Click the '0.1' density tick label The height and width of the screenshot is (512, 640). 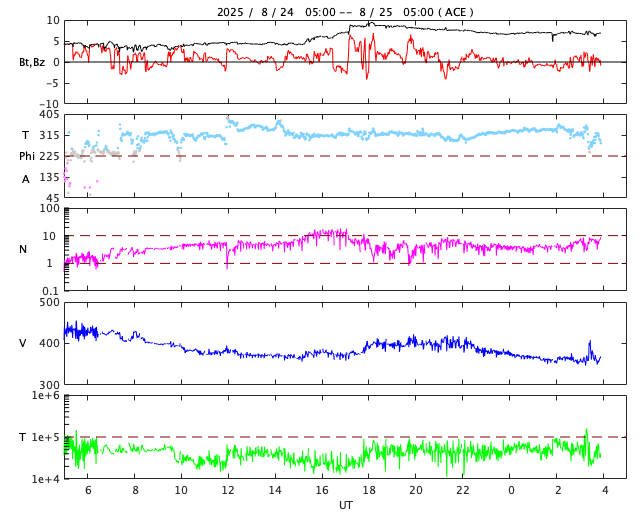[x=51, y=291]
